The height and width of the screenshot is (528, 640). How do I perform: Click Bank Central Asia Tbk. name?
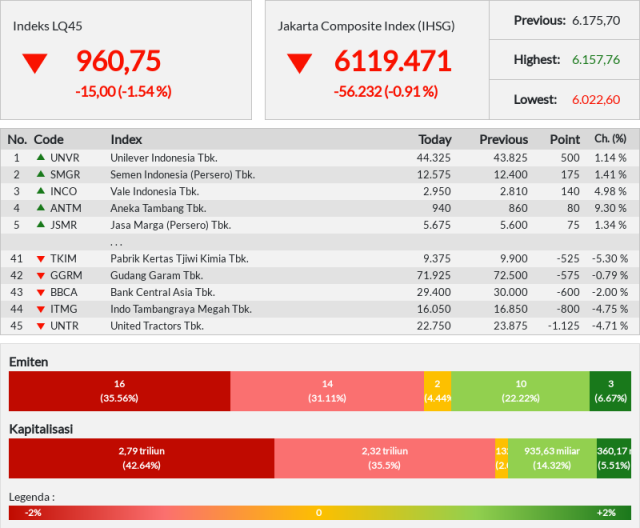[x=162, y=292]
